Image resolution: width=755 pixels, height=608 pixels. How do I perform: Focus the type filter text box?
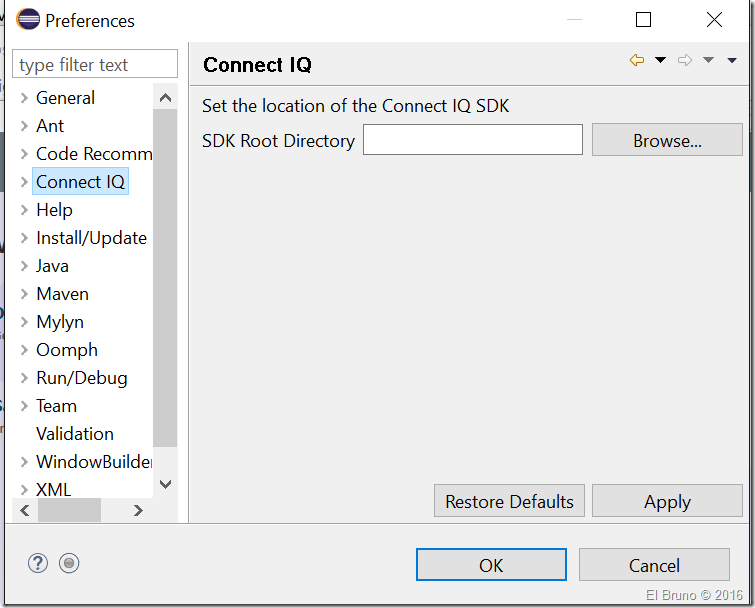pos(95,65)
